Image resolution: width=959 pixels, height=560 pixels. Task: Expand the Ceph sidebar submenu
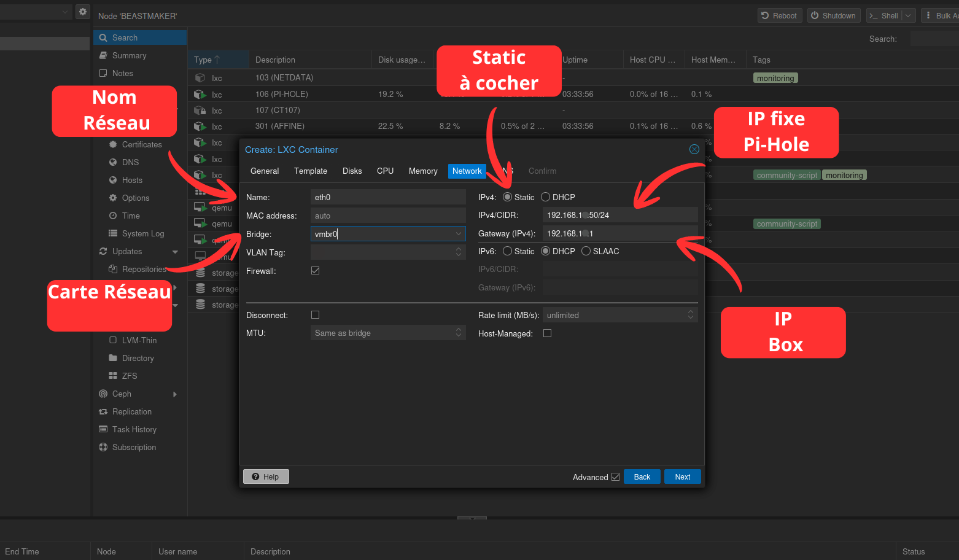pos(175,394)
